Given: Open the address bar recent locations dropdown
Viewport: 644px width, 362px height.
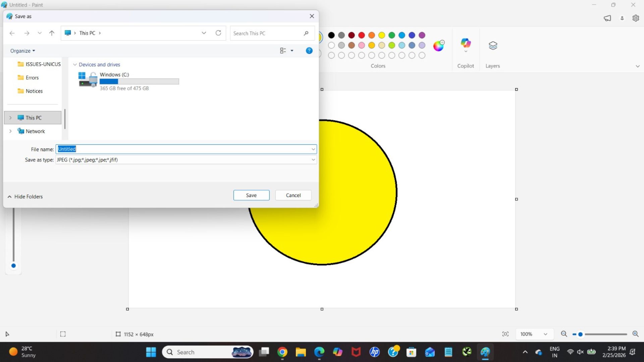Looking at the screenshot, I should point(204,33).
